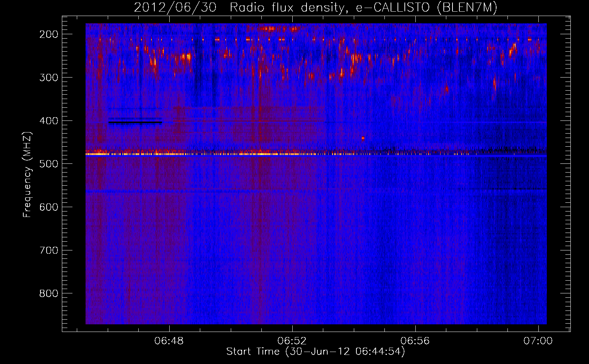Click the 600 frequency tick label

(x=49, y=207)
